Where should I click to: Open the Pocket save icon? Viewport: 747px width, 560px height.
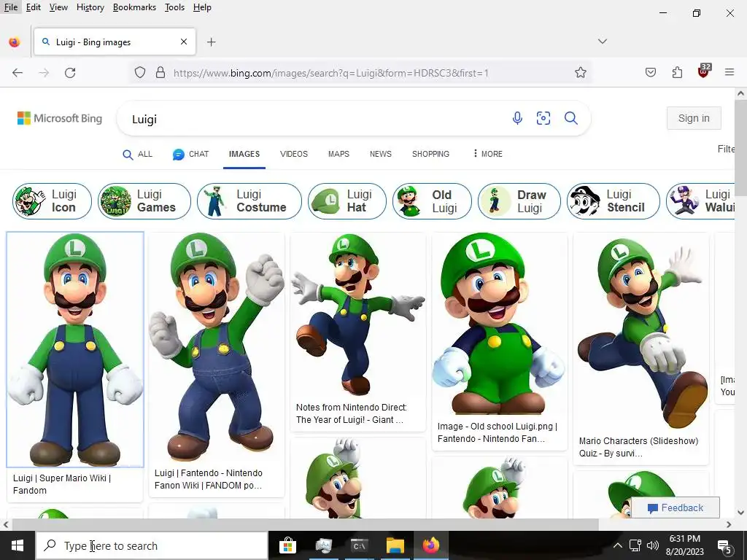click(x=650, y=72)
